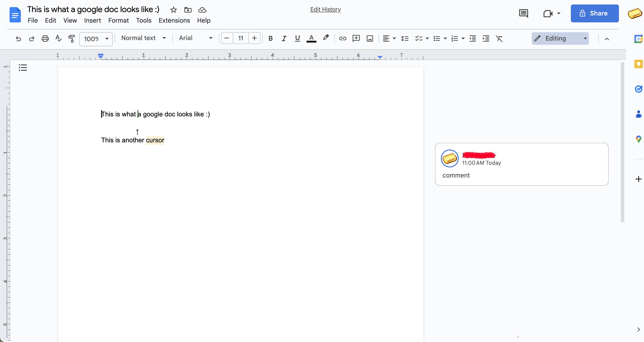Show the document outline
Screen dimensions: 644x342
coord(23,68)
